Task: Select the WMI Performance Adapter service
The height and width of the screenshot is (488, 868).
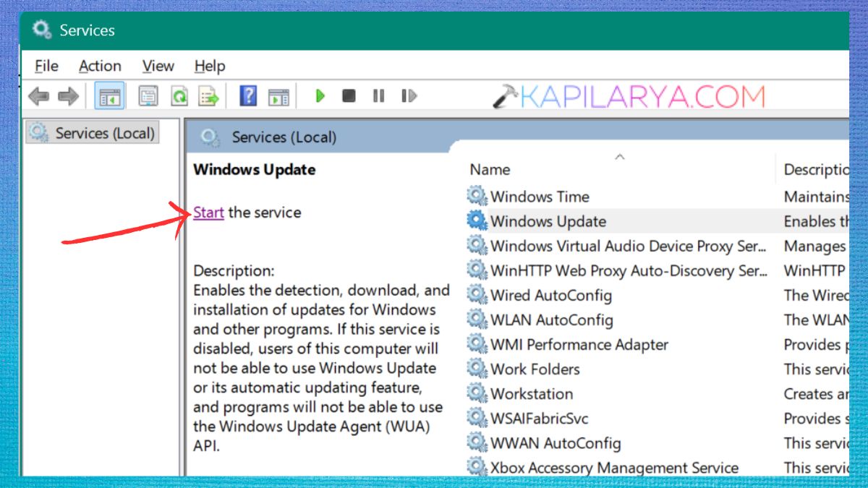Action: click(x=579, y=344)
